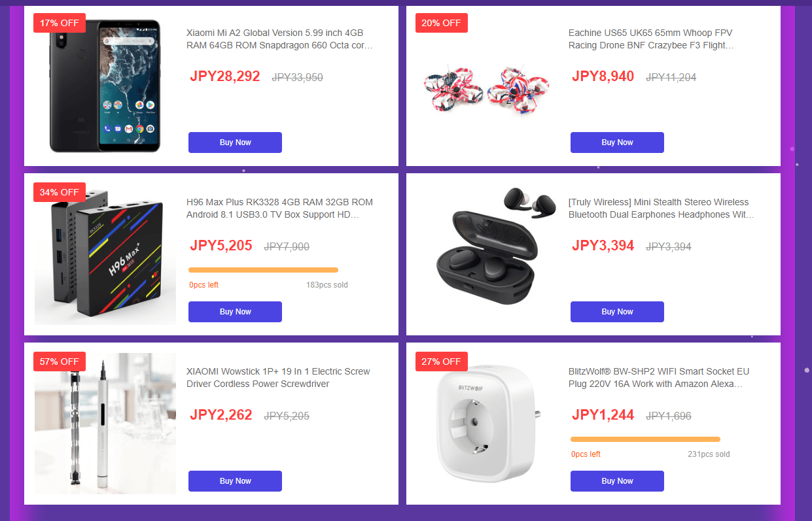Open the H96 Max Plus RK3328 title link
812x521 pixels.
279,209
